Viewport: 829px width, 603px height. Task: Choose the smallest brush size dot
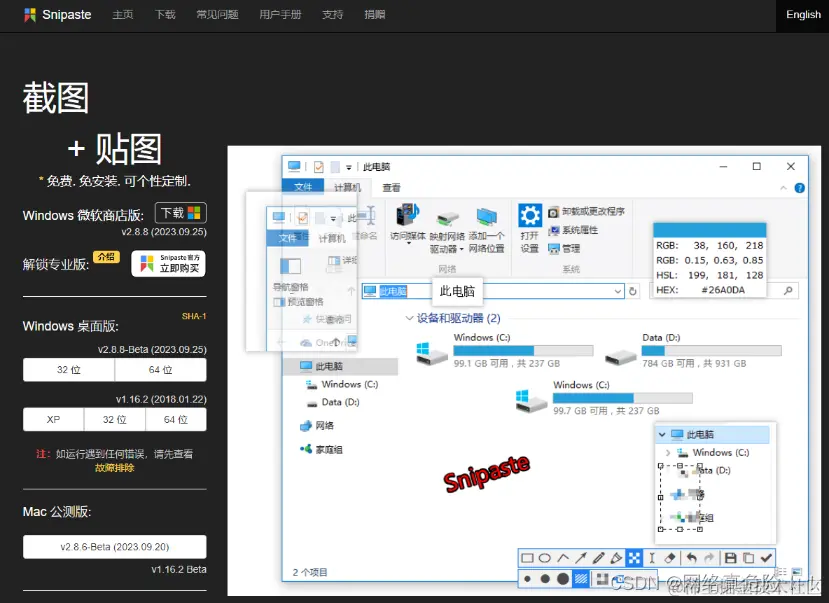(x=527, y=579)
